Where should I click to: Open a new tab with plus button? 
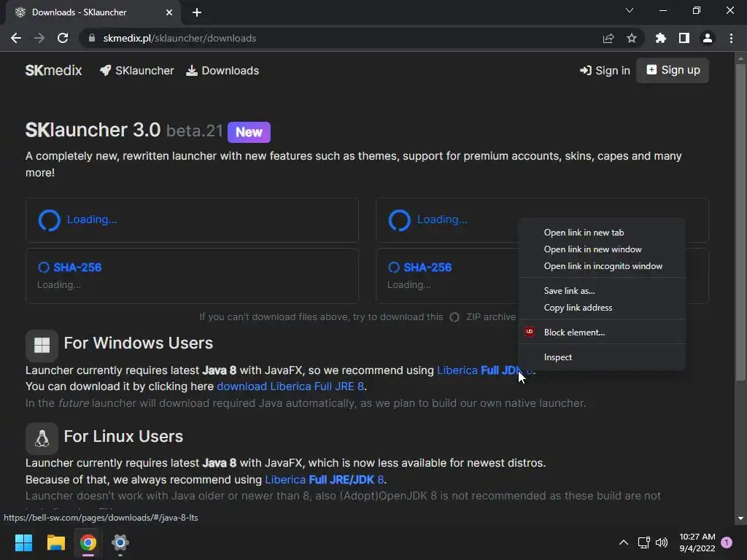[x=197, y=12]
